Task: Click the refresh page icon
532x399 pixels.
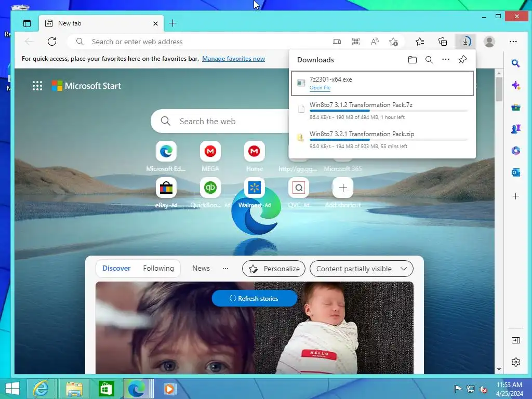Action: [x=52, y=42]
